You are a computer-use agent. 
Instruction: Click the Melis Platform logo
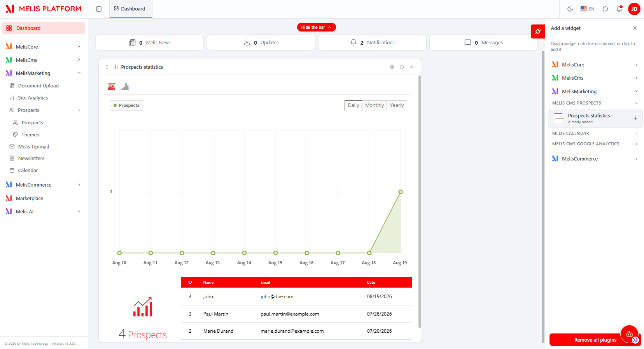click(44, 9)
